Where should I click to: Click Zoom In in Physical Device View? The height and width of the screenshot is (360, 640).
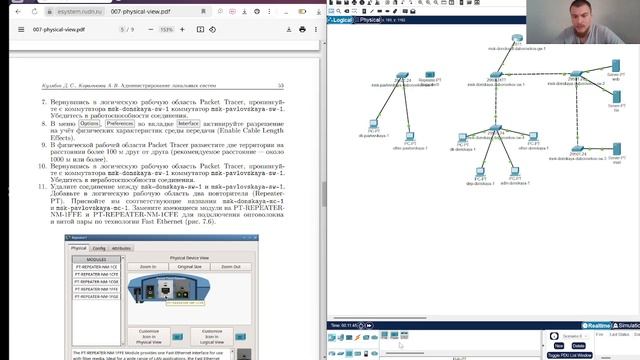click(x=148, y=267)
